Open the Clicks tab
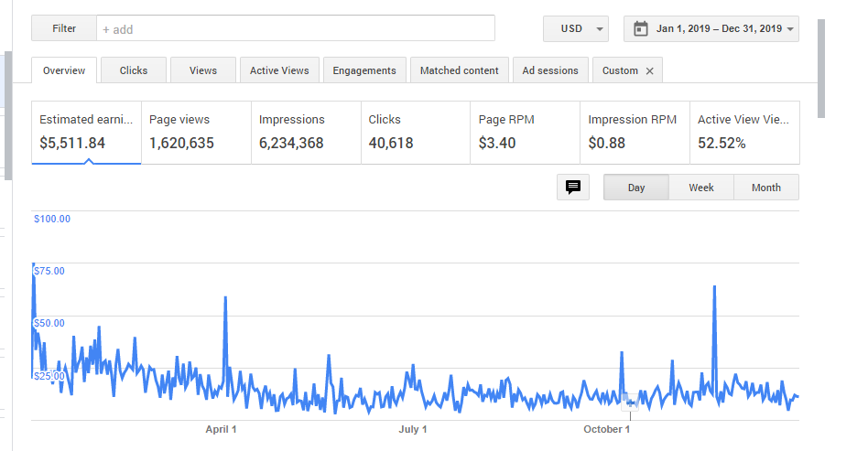868x451 pixels. point(133,70)
